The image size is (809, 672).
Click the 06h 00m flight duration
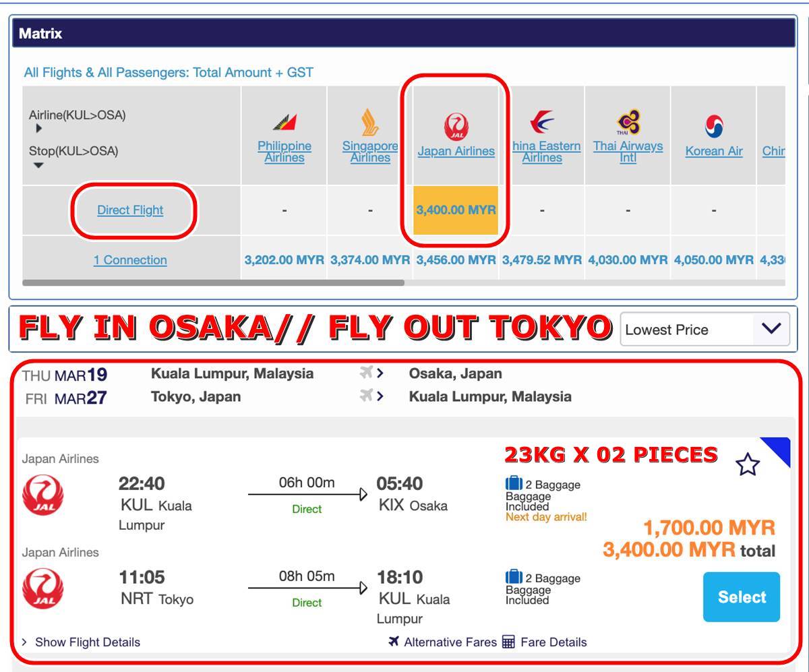[307, 483]
